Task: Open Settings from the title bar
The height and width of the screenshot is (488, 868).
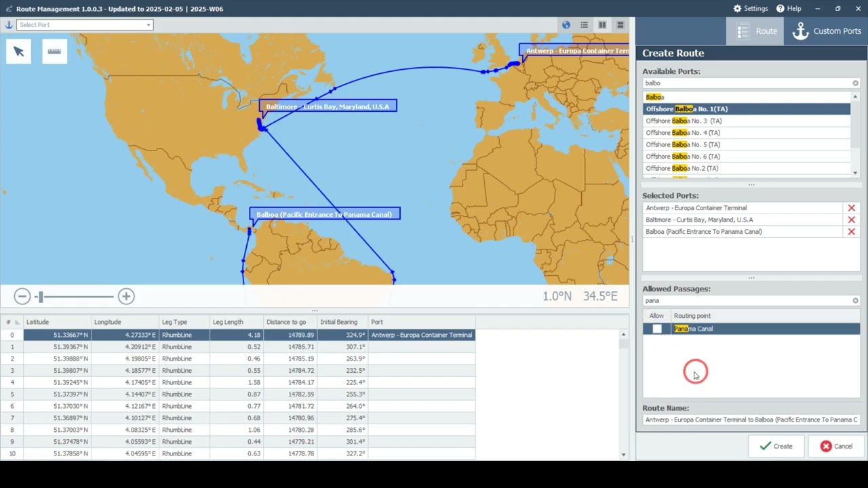Action: point(750,9)
